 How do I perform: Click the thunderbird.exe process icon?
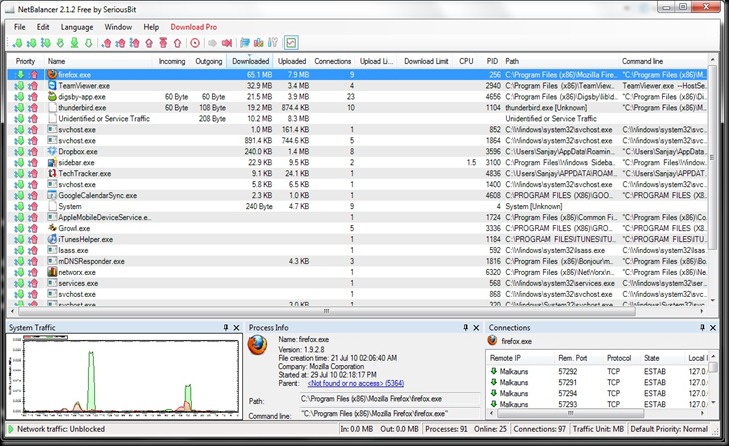pos(52,107)
